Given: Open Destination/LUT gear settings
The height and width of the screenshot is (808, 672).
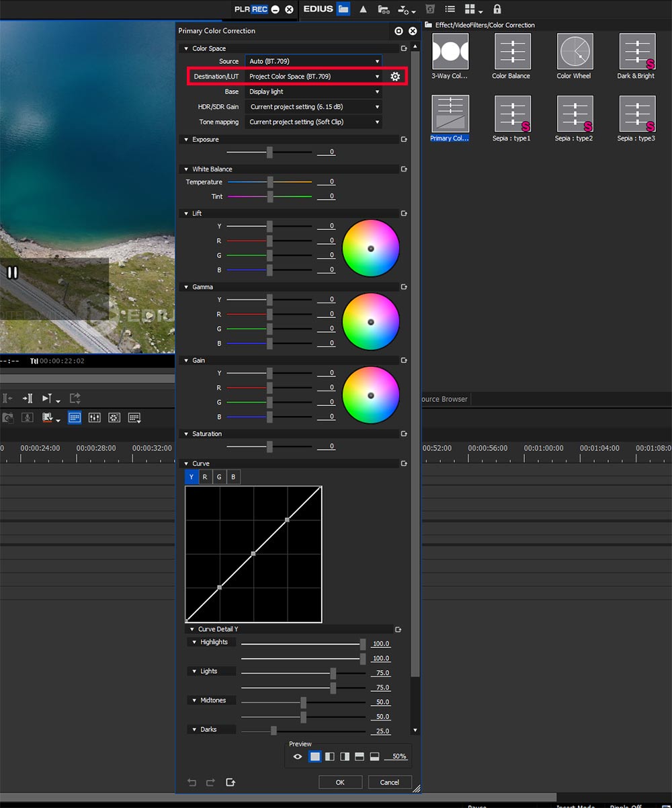Looking at the screenshot, I should pyautogui.click(x=395, y=77).
